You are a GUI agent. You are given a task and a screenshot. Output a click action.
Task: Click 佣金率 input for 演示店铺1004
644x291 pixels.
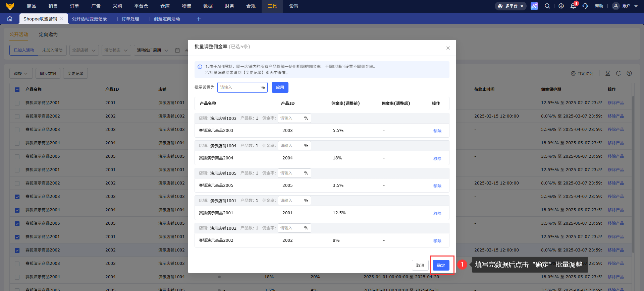[294, 146]
